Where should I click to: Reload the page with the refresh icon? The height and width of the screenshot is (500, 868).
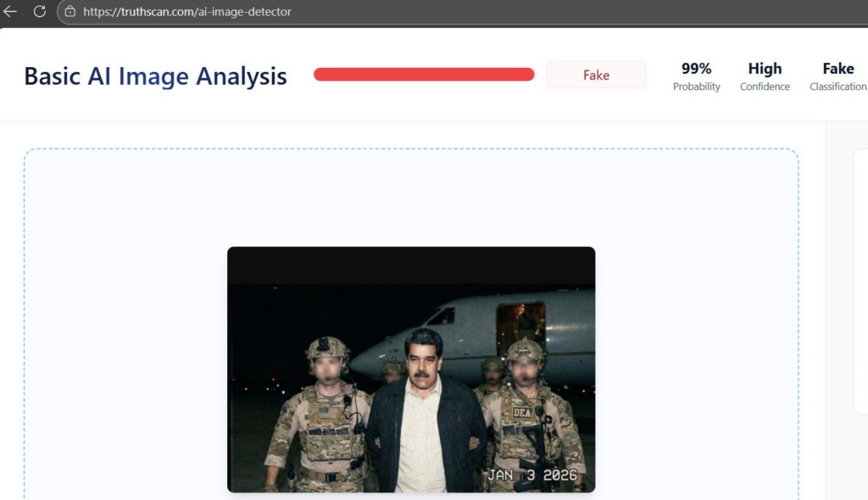(39, 12)
